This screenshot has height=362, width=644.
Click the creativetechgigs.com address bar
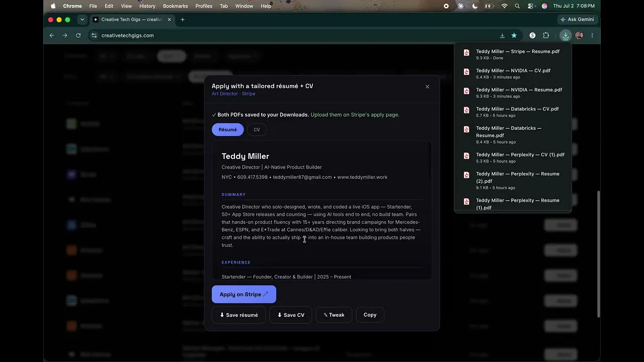pyautogui.click(x=297, y=35)
